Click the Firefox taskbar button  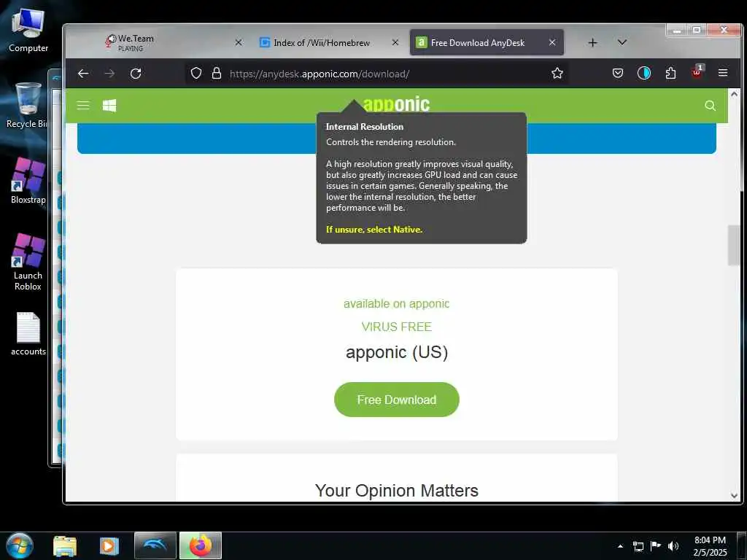pyautogui.click(x=200, y=545)
